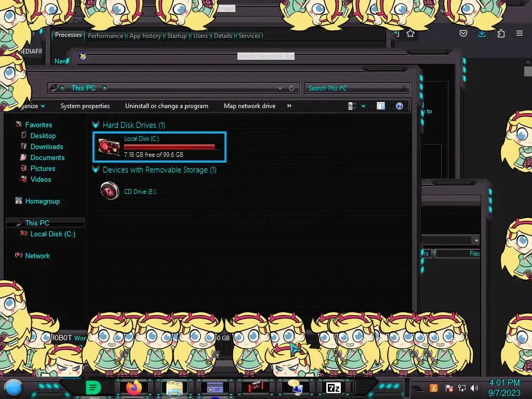Open the Action Center flag tray icon
Image resolution: width=532 pixels, height=399 pixels.
pos(449,388)
